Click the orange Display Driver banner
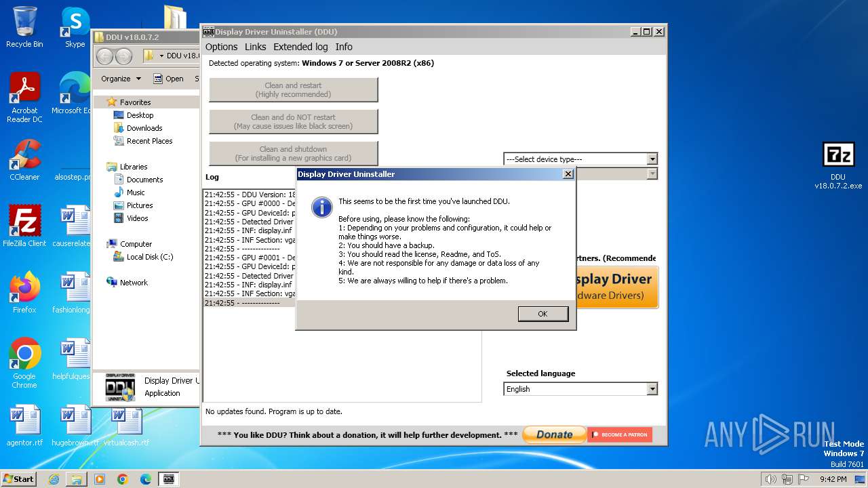The height and width of the screenshot is (488, 868). click(617, 287)
